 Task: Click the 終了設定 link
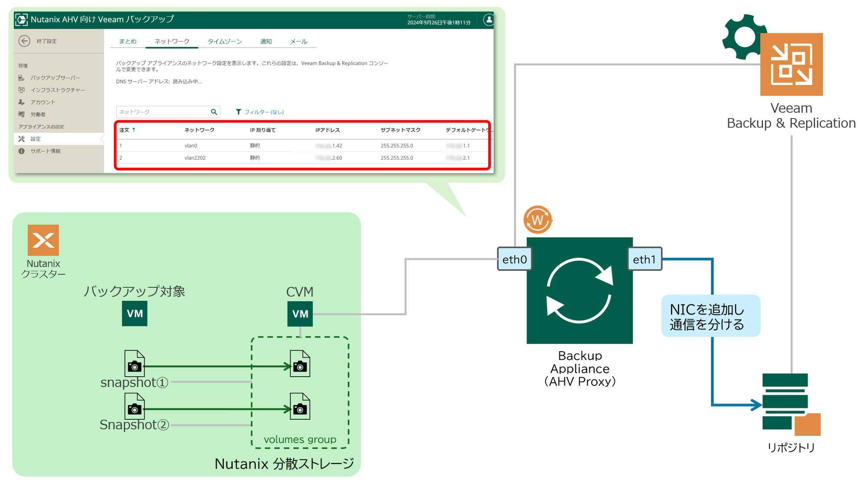pos(46,41)
